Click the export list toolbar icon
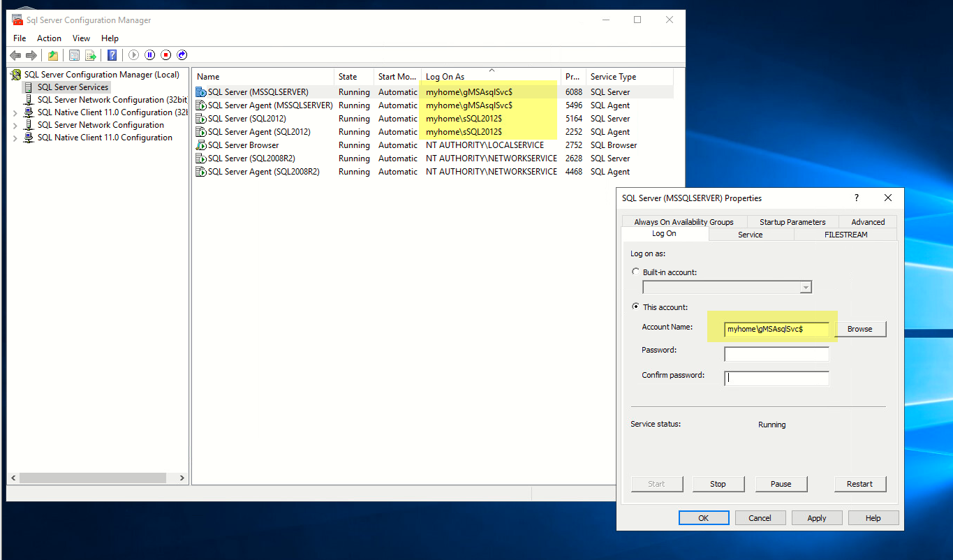This screenshot has height=560, width=953. pyautogui.click(x=91, y=54)
